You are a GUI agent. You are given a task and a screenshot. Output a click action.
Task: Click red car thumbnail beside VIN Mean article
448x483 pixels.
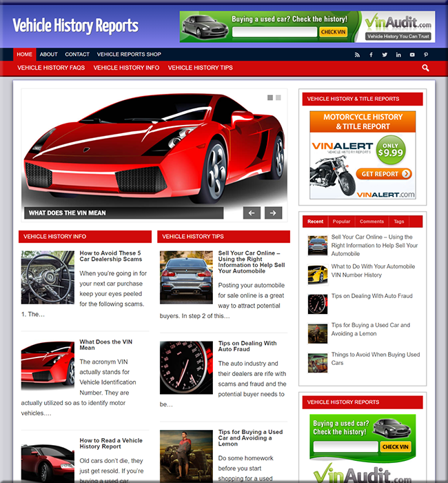(48, 366)
